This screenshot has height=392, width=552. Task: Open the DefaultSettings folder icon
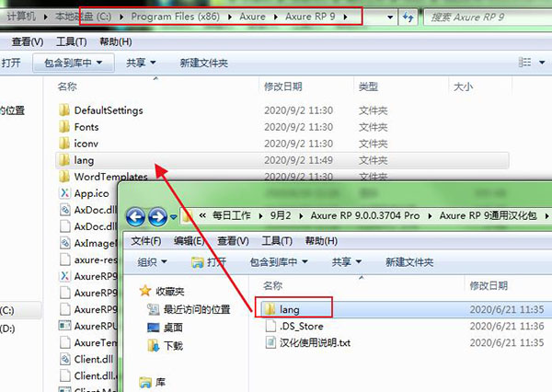click(x=64, y=110)
